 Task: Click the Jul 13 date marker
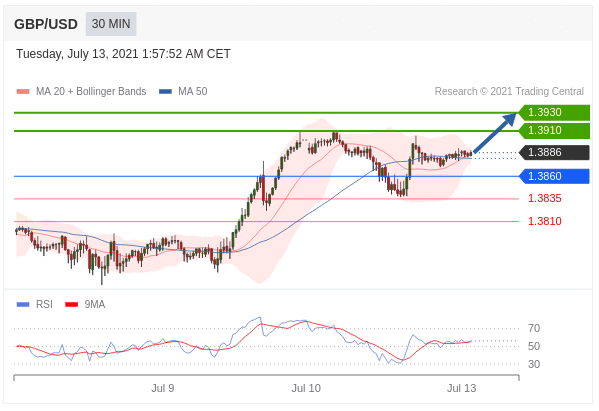(x=461, y=388)
